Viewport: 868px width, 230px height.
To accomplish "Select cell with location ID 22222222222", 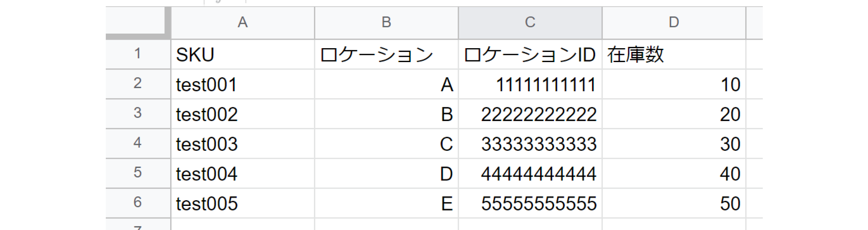I will click(x=530, y=114).
